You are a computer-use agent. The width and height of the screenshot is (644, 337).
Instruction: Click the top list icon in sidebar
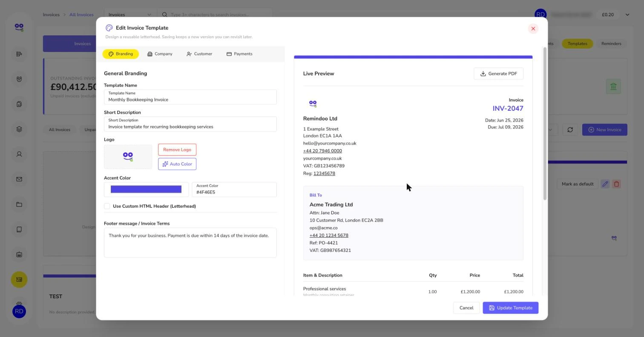19,54
